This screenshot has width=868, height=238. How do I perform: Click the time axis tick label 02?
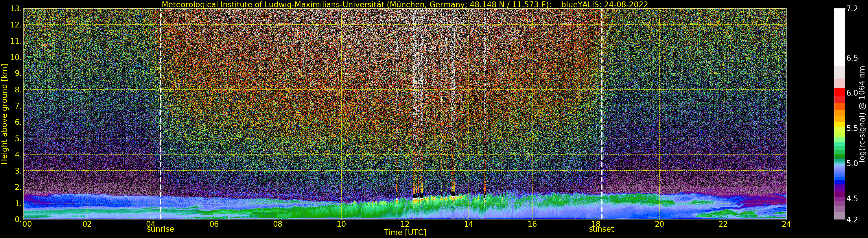tap(87, 224)
